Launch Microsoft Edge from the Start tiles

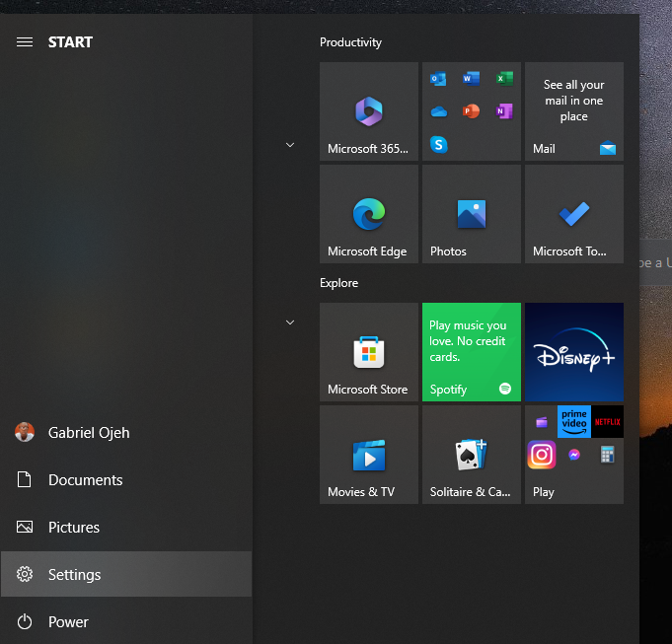pyautogui.click(x=369, y=214)
